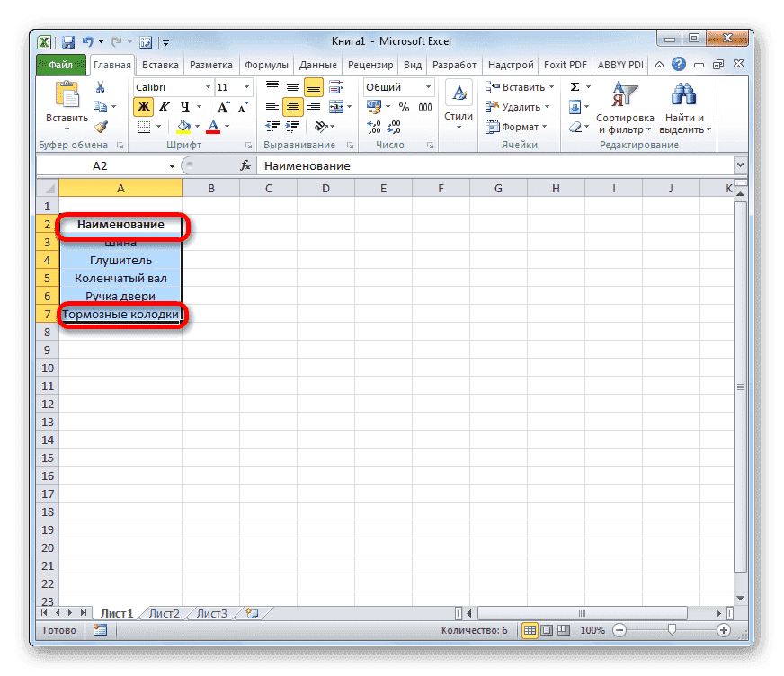Click the AutoSum icon
This screenshot has width=784, height=676.
click(x=574, y=86)
